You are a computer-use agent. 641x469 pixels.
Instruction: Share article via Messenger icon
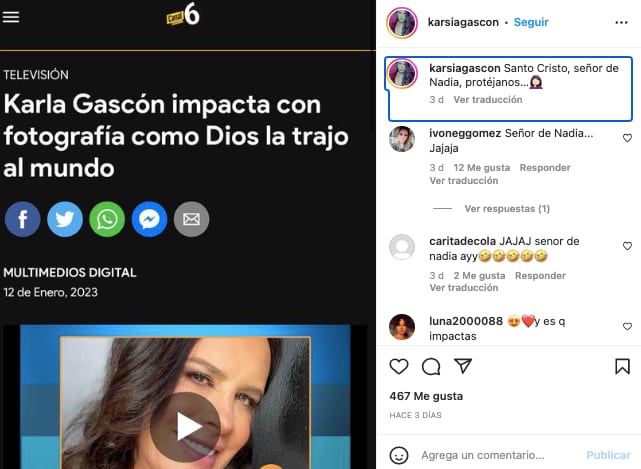point(149,220)
